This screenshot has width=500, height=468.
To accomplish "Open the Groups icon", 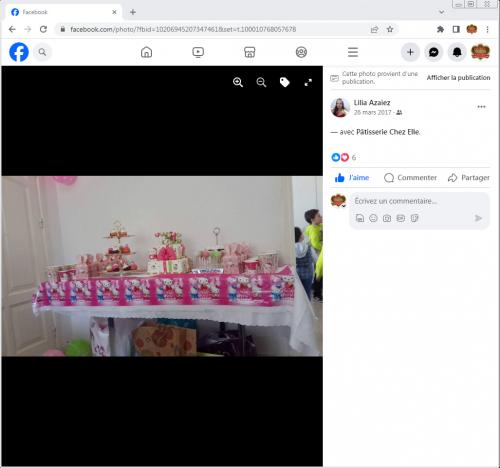I will click(x=301, y=52).
